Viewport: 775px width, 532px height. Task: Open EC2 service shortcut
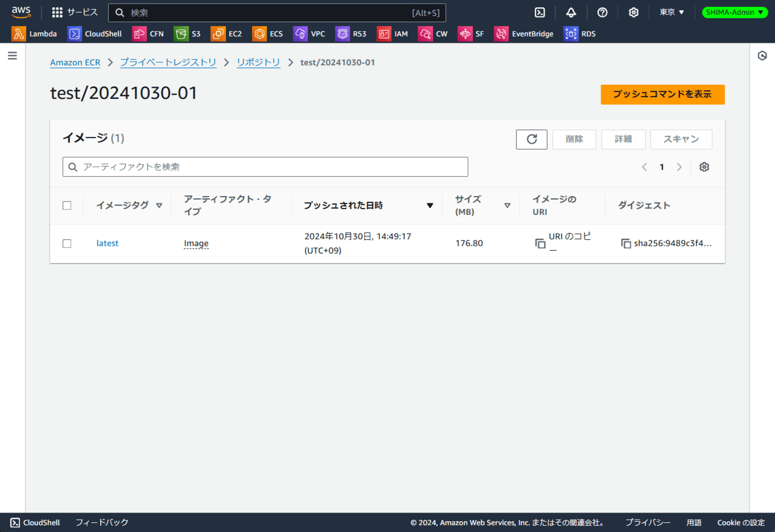click(226, 34)
